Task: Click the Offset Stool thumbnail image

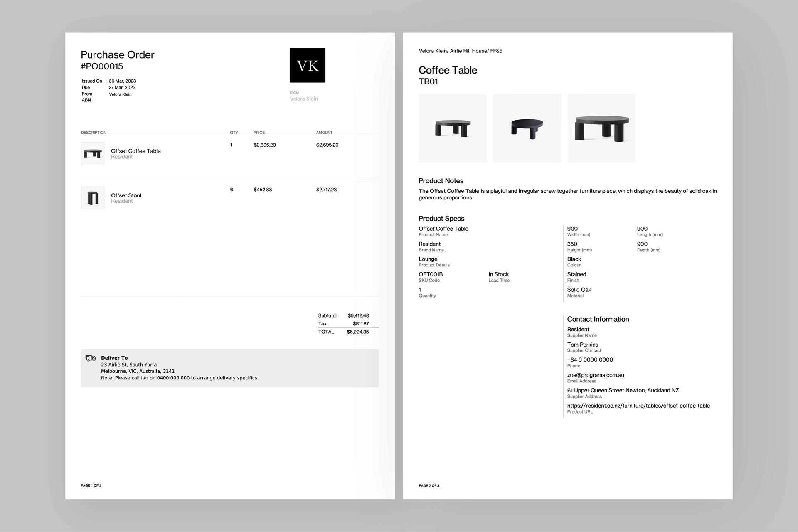Action: click(93, 198)
